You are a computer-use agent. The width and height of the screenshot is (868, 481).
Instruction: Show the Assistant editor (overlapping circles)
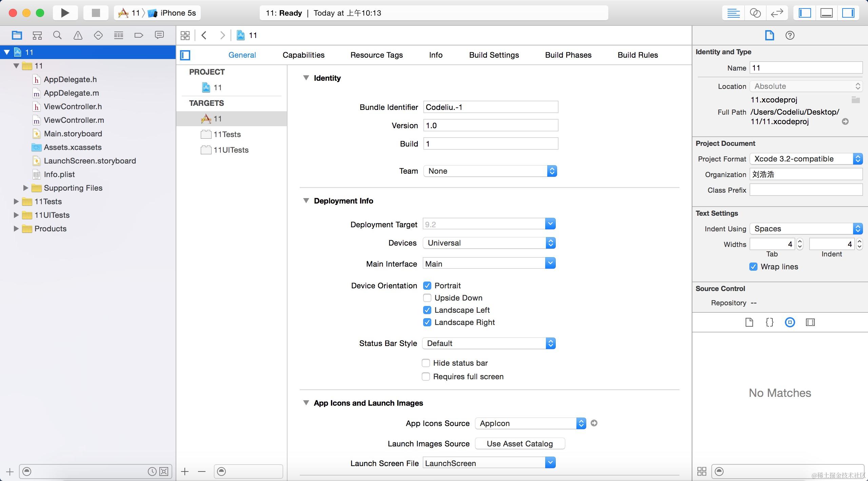point(755,13)
